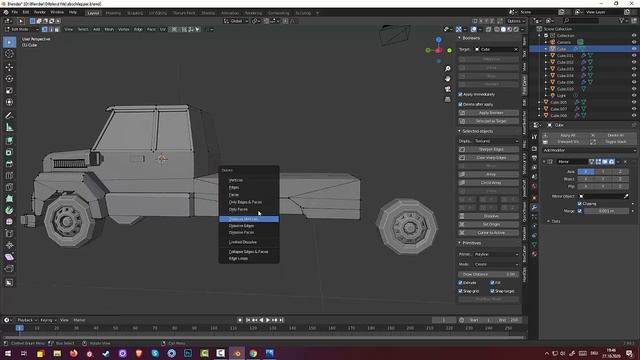Toggle Apply immediately checkbox

click(x=460, y=94)
